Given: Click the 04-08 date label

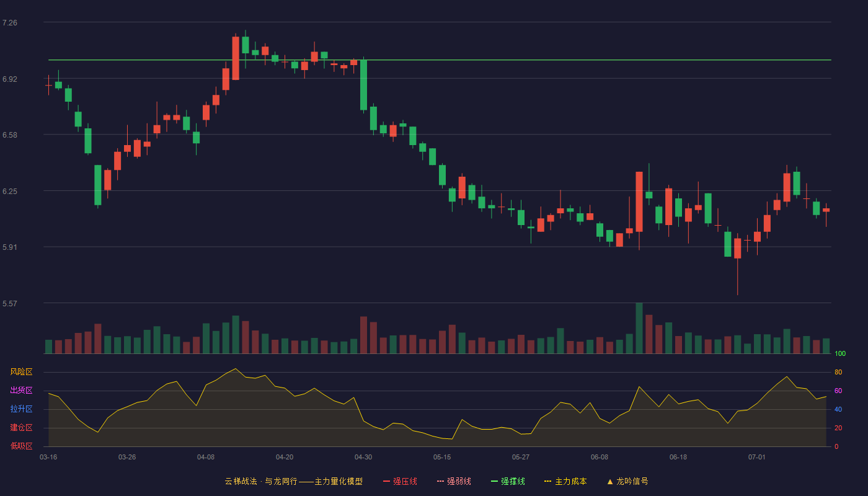Looking at the screenshot, I should (x=206, y=457).
